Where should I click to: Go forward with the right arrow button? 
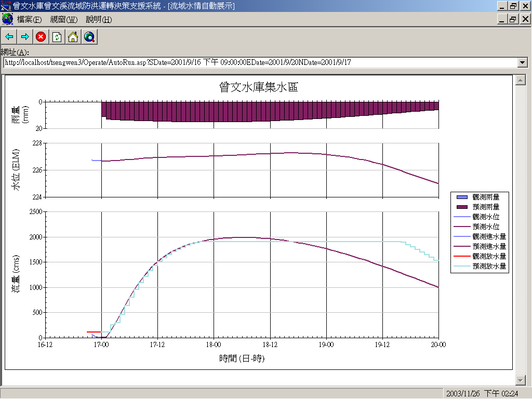(x=25, y=37)
